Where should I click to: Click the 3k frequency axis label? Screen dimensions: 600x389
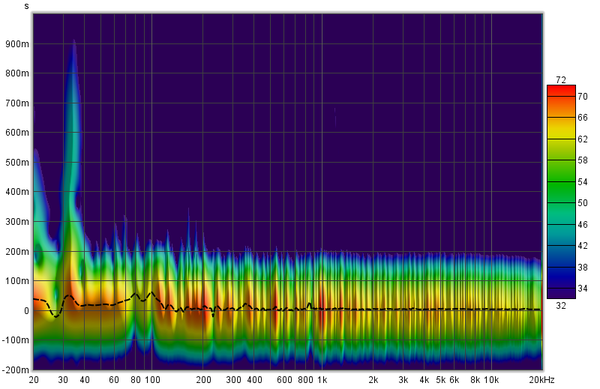[403, 380]
